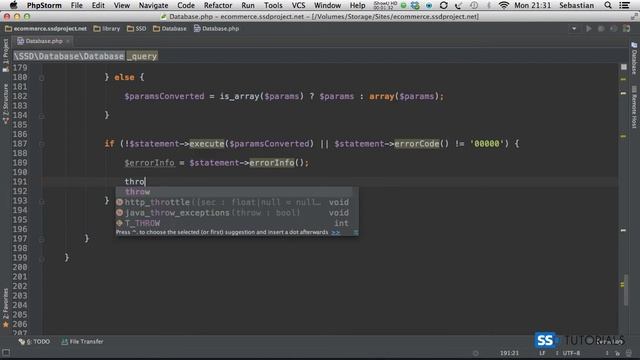The height and width of the screenshot is (360, 640).
Task: Click the Wi-Fi status icon
Action: [x=504, y=5]
